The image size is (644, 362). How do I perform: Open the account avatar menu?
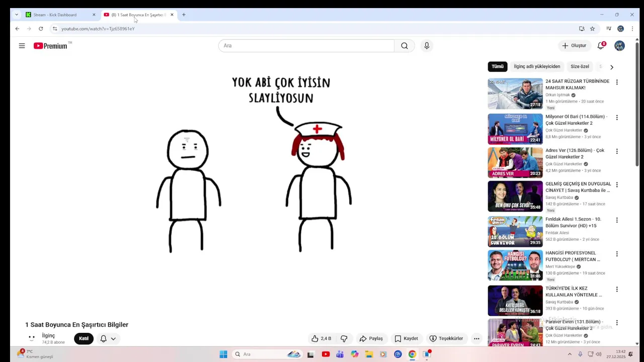coord(619,46)
